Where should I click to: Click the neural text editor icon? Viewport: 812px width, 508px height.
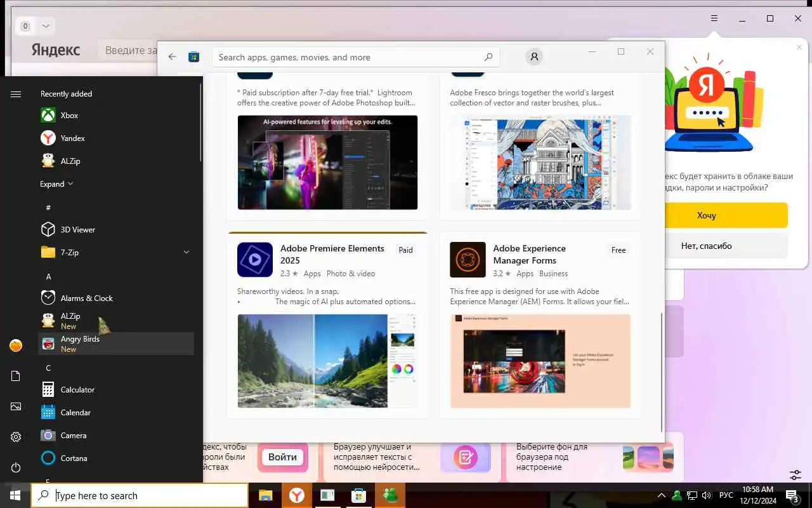click(466, 457)
